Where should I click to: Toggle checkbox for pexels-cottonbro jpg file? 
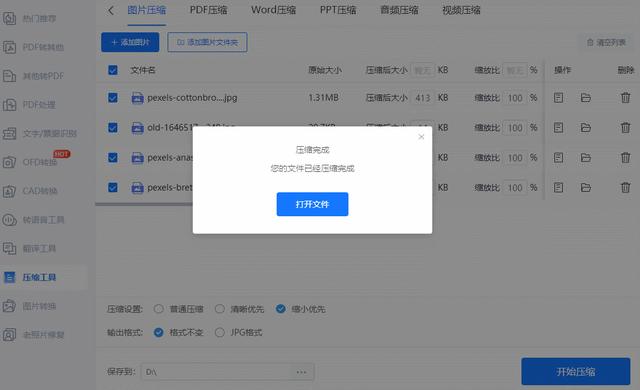point(113,98)
